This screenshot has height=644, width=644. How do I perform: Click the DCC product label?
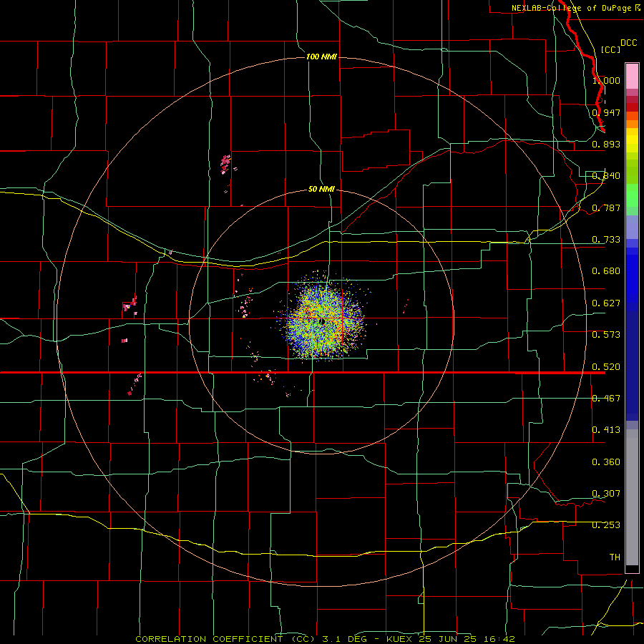point(628,43)
